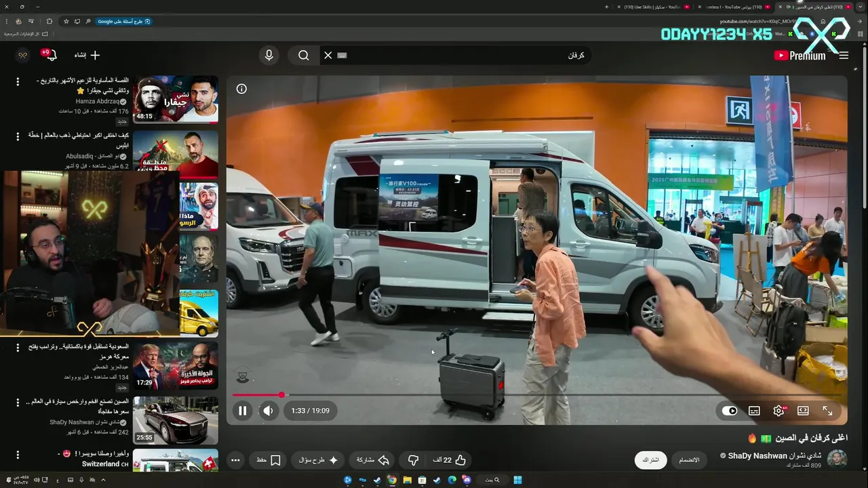
Task: Open File Explorer from the taskbar
Action: point(408,480)
